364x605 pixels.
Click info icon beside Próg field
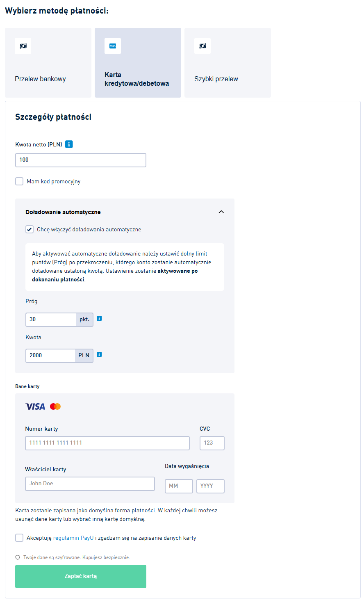pyautogui.click(x=99, y=318)
